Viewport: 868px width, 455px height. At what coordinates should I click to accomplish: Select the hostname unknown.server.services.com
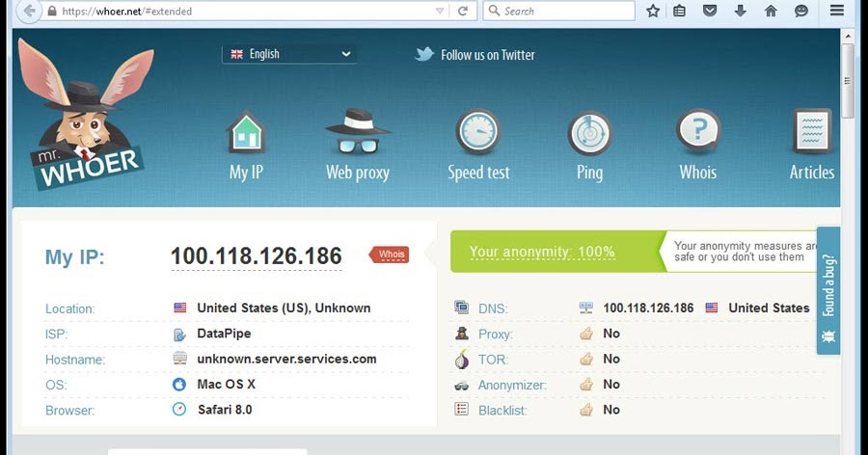click(x=286, y=359)
